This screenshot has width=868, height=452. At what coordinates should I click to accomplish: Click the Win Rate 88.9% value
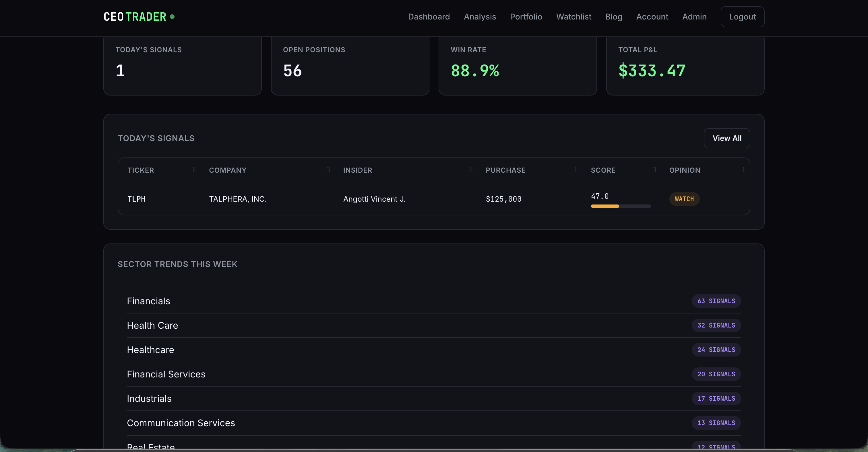tap(474, 70)
